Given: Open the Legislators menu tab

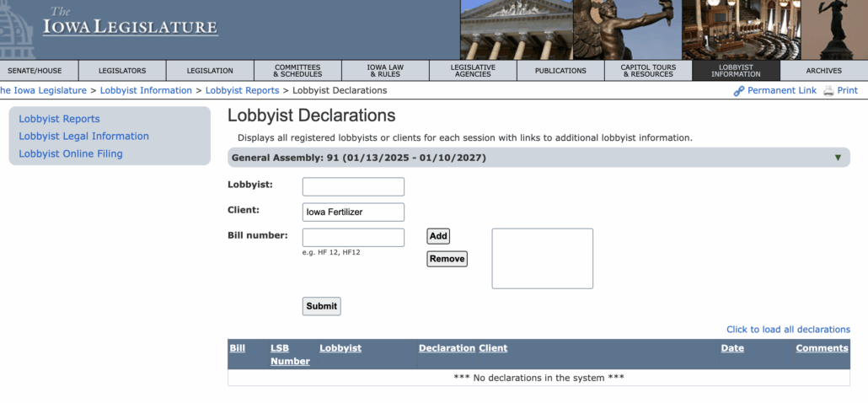Looking at the screenshot, I should tap(122, 71).
